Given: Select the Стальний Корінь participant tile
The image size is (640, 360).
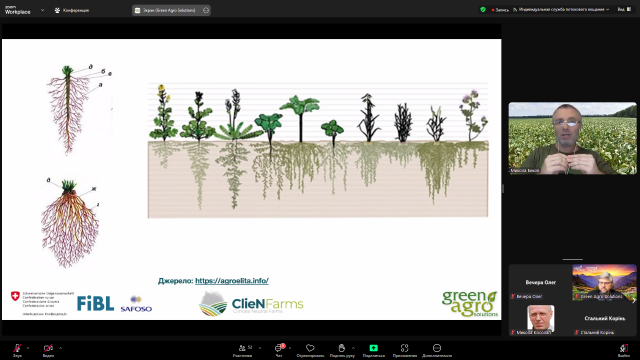Looking at the screenshot, I should coord(604,319).
